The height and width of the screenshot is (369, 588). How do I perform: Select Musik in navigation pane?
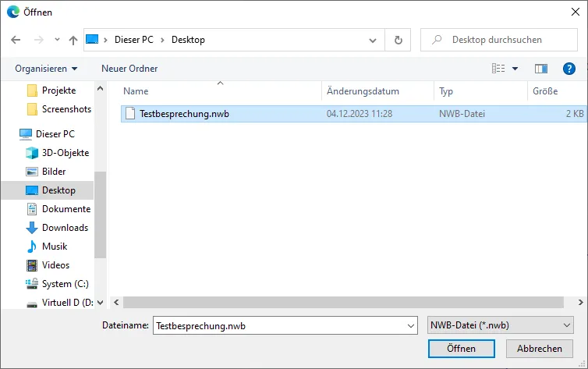coord(54,247)
